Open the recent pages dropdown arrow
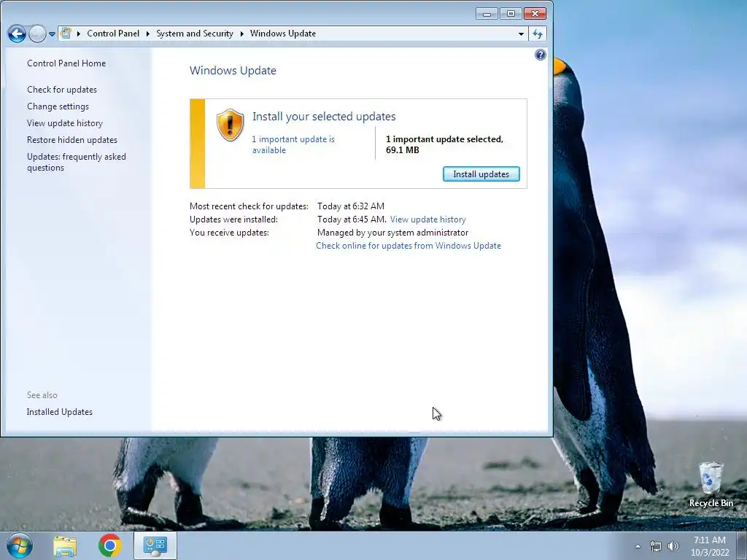Image resolution: width=747 pixels, height=560 pixels. tap(52, 34)
